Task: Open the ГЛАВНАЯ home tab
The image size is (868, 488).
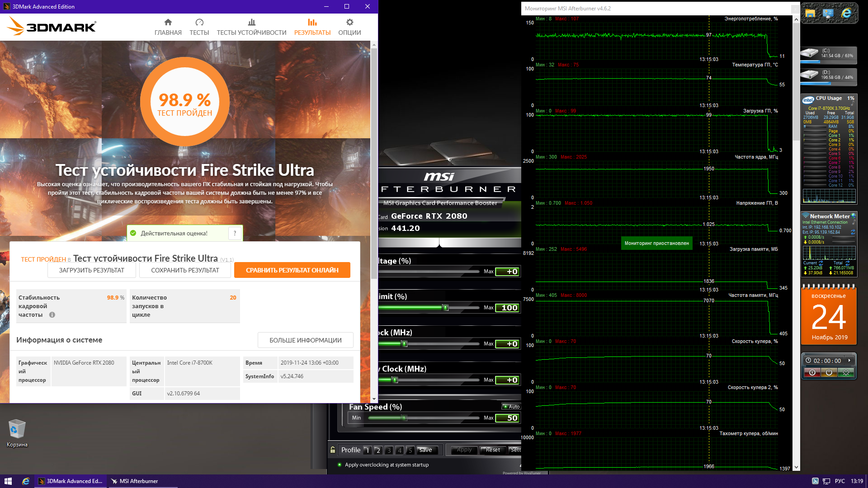Action: [168, 27]
